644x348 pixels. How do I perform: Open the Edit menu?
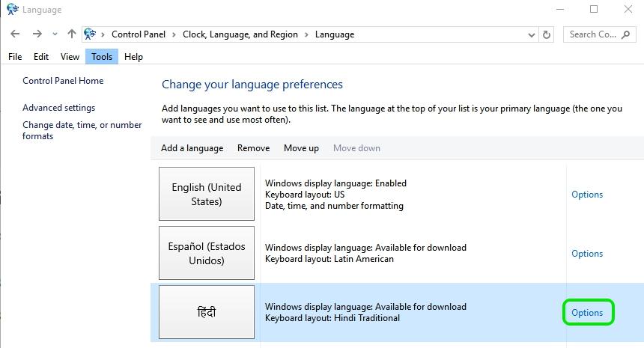tap(41, 57)
